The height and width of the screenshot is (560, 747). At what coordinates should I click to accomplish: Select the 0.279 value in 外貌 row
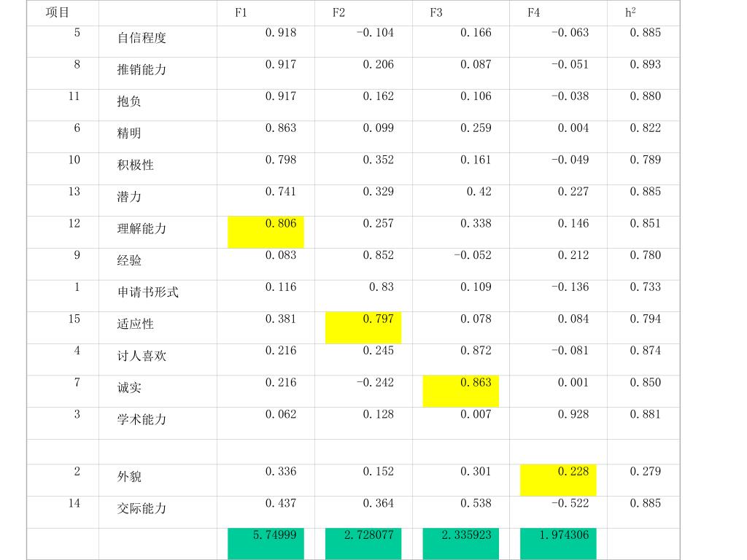click(x=645, y=472)
